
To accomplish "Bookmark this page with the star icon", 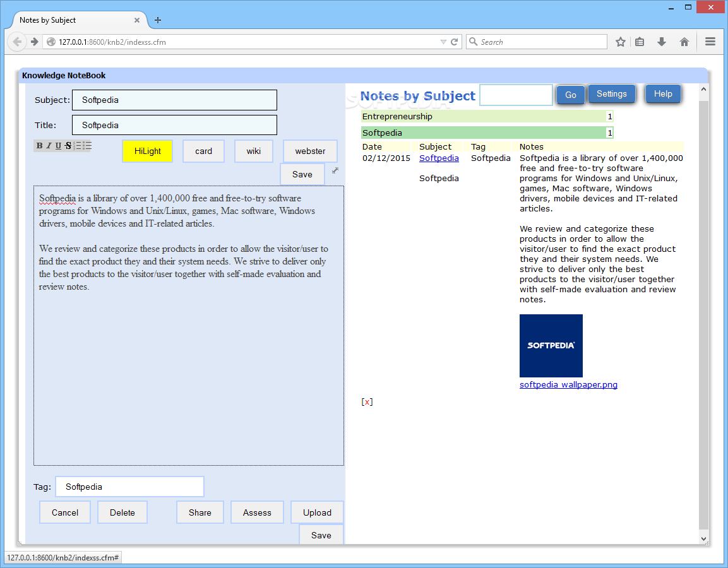I will click(x=620, y=42).
